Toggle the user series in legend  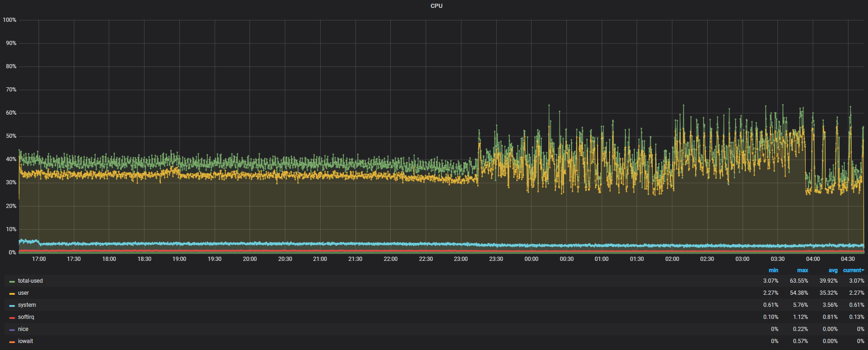tap(23, 293)
